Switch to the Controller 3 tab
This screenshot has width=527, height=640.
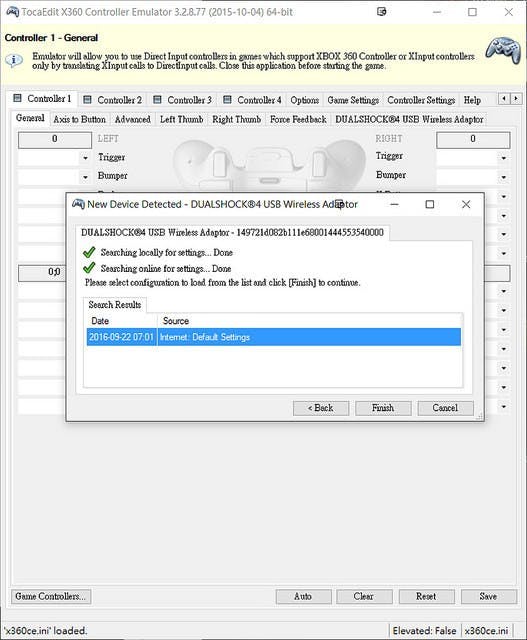(x=182, y=100)
